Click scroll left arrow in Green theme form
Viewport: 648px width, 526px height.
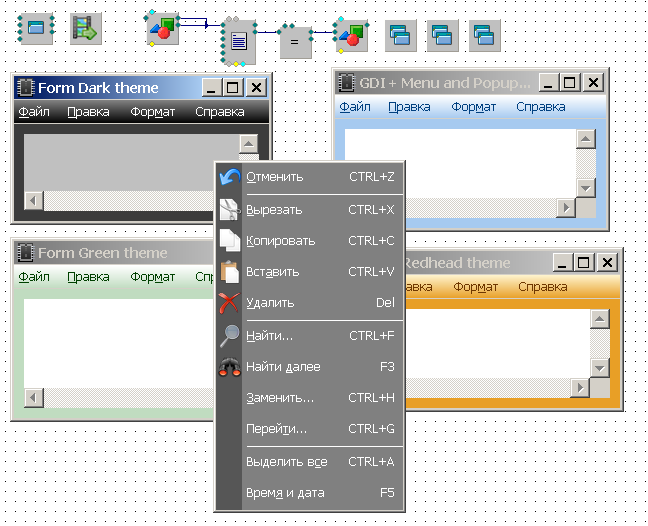34,398
